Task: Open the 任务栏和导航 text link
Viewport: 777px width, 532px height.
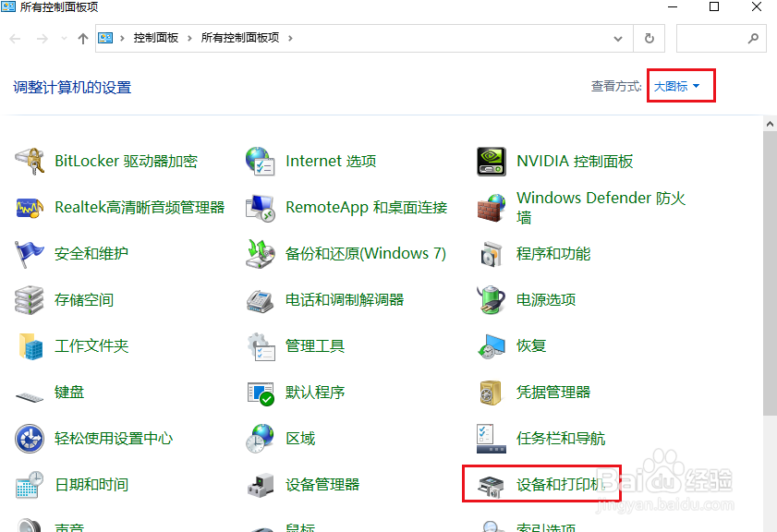Action: [x=561, y=439]
